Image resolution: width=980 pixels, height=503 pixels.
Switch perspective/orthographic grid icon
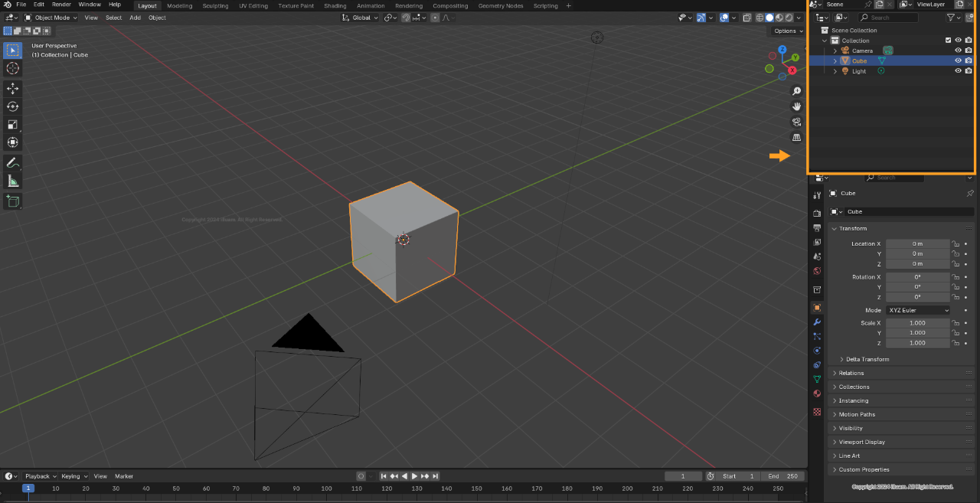click(x=796, y=137)
